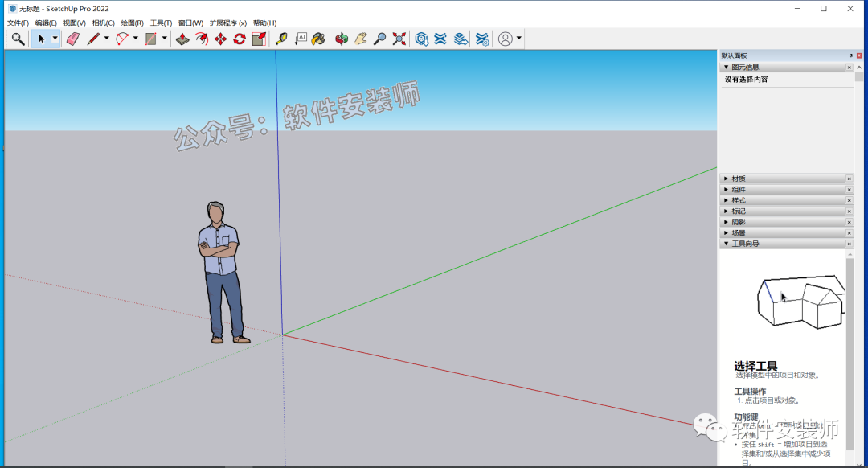Expand the 组件 panel
The image size is (868, 468).
coord(727,190)
